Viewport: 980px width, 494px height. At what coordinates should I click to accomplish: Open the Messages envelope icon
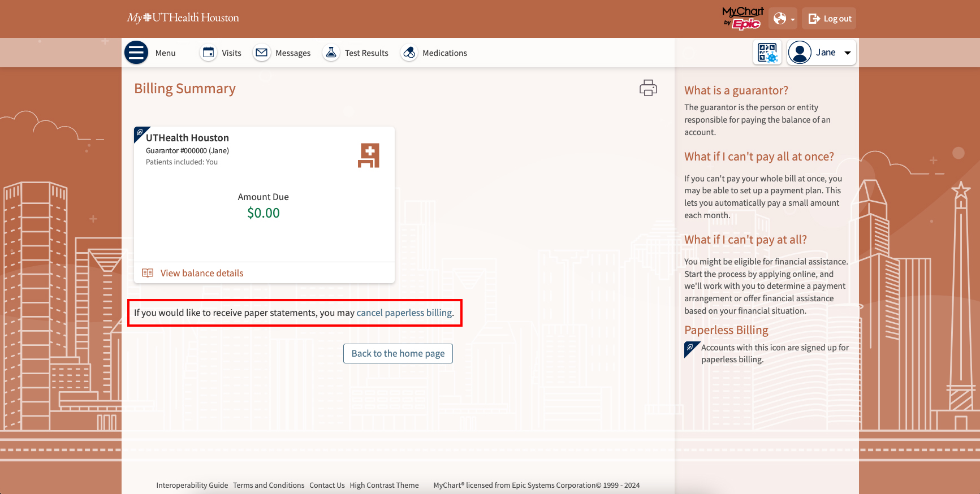coord(261,53)
